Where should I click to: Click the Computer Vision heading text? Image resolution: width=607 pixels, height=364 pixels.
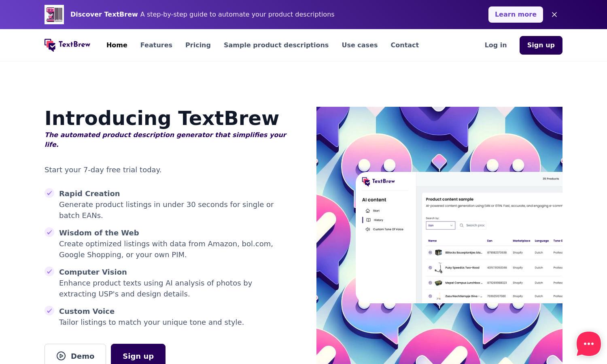point(93,272)
